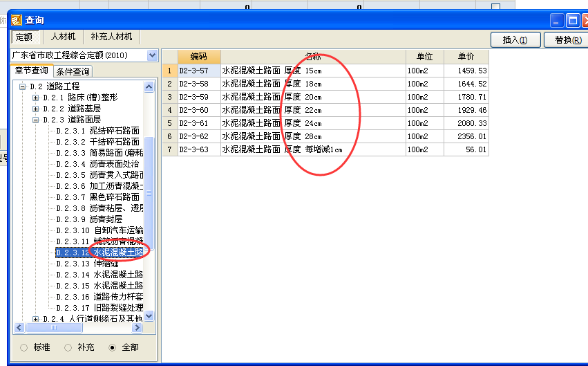Select tree item D.2.3.12 水泥混凝土路
Viewport: 588px width, 366px height.
coord(99,253)
